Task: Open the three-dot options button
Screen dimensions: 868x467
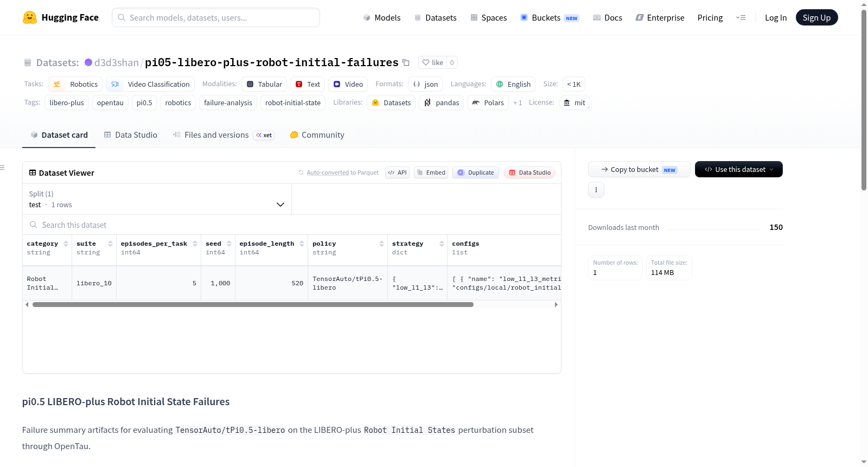Action: click(596, 190)
